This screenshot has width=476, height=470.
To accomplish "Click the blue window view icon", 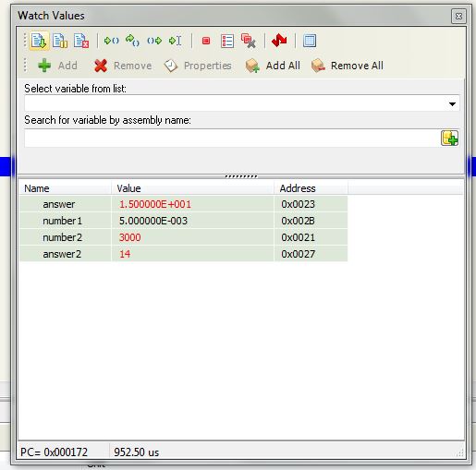I will coord(310,41).
